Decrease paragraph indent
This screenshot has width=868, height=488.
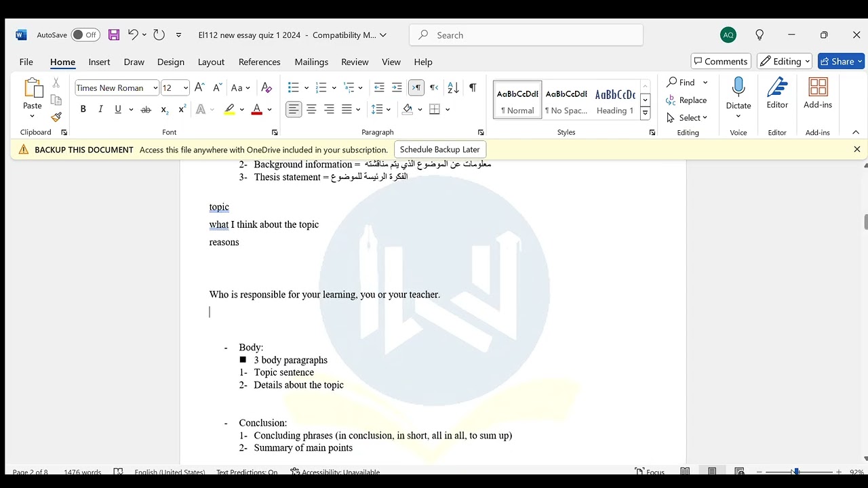[379, 87]
